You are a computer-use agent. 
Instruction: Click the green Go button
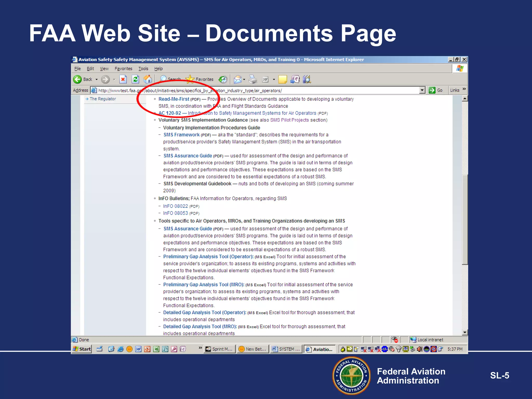click(436, 90)
